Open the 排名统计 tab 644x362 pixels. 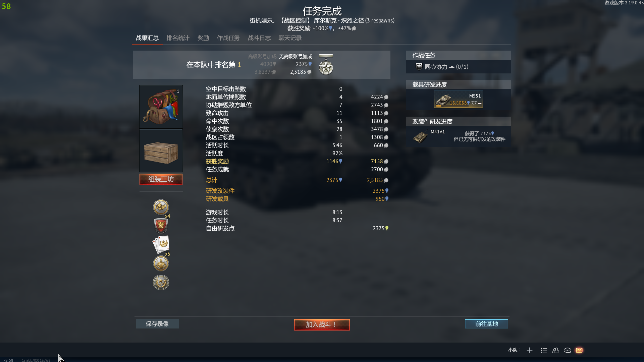[178, 38]
